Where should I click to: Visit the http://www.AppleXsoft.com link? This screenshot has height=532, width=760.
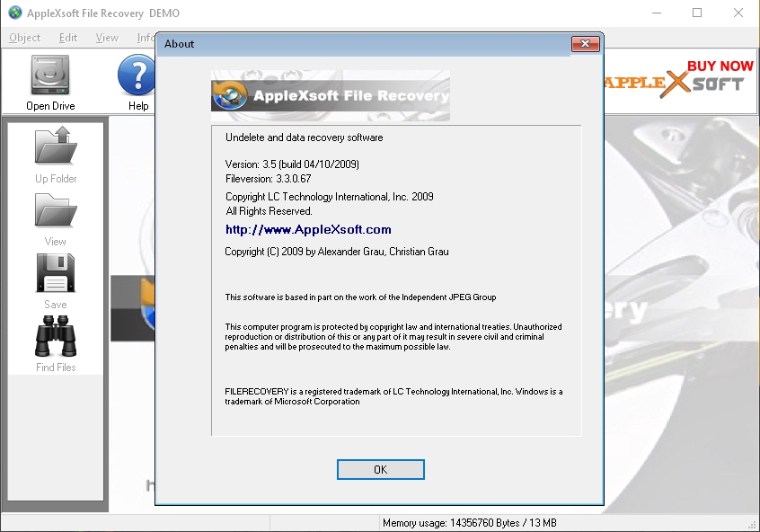point(308,229)
